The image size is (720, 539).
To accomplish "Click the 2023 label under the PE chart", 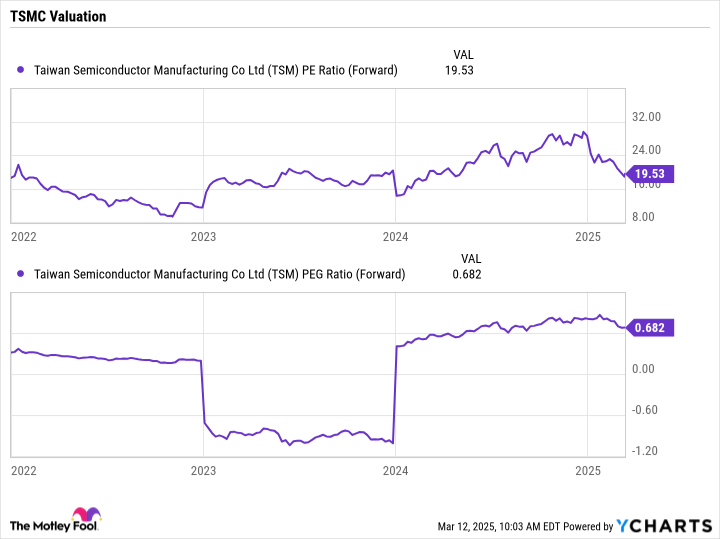I will point(203,236).
